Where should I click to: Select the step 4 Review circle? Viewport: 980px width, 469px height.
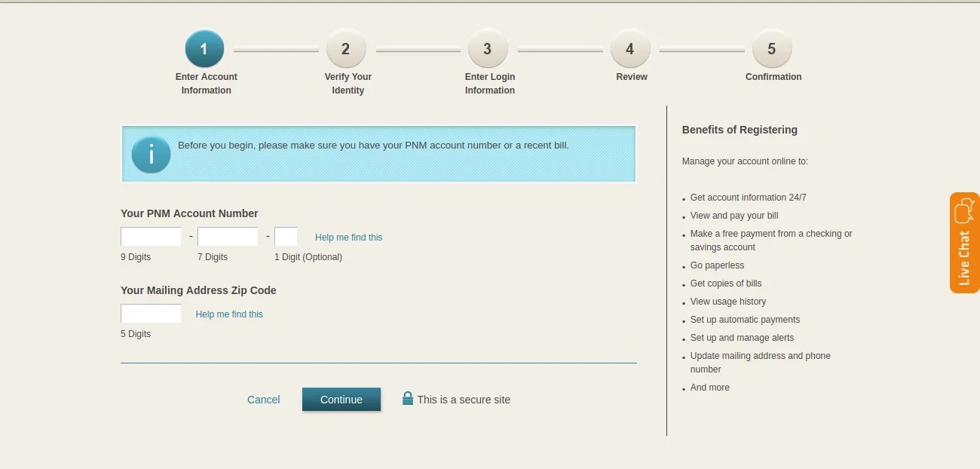(629, 48)
